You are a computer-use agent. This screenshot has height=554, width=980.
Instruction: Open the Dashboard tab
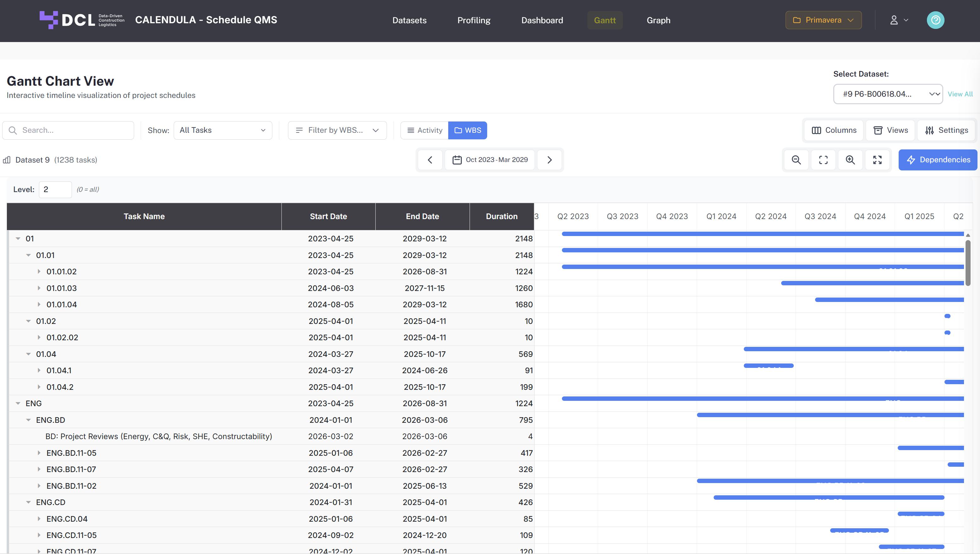tap(542, 20)
